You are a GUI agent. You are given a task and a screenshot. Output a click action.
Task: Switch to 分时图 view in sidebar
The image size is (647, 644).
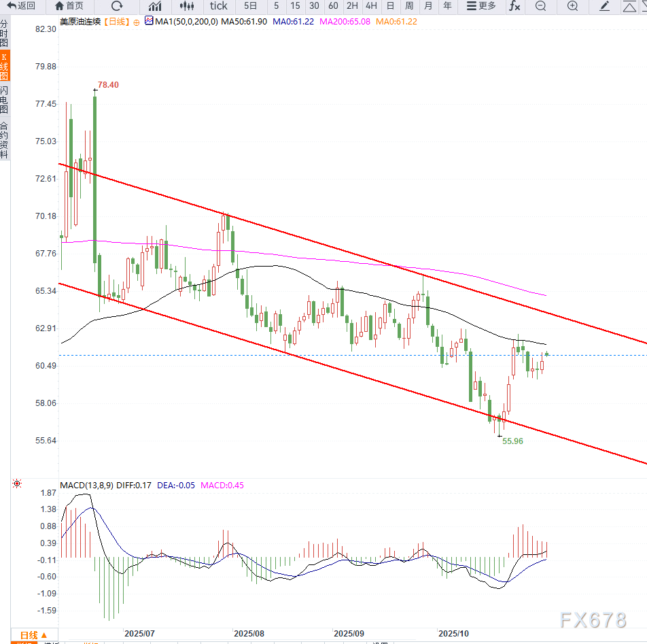pos(5,32)
